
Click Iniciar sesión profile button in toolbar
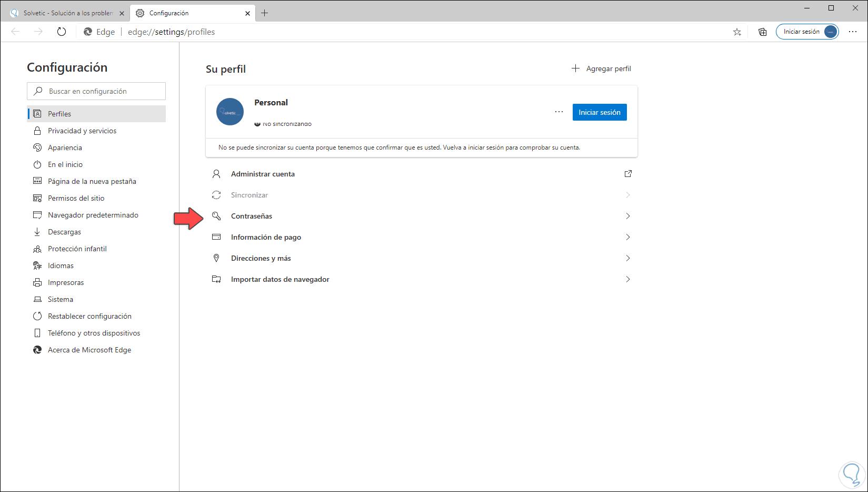pyautogui.click(x=807, y=32)
